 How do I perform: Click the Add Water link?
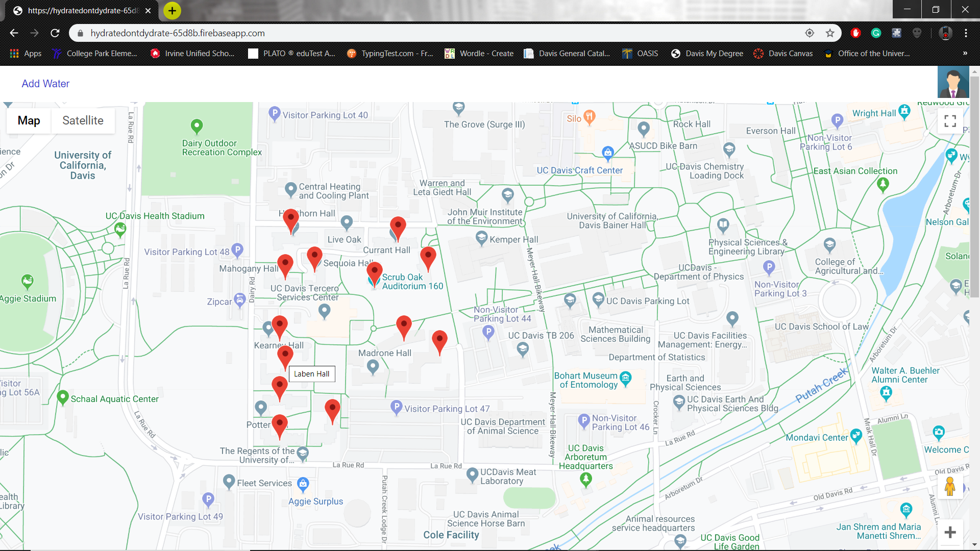coord(45,84)
